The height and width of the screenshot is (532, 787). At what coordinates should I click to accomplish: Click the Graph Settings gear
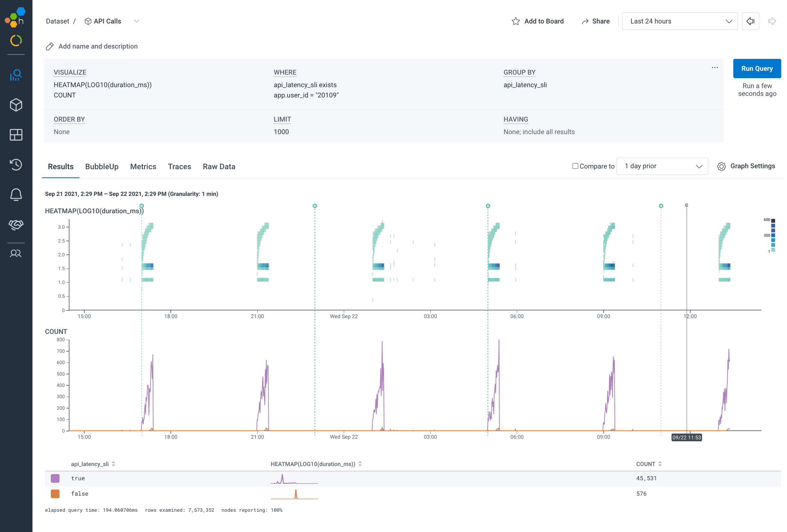[x=721, y=166]
